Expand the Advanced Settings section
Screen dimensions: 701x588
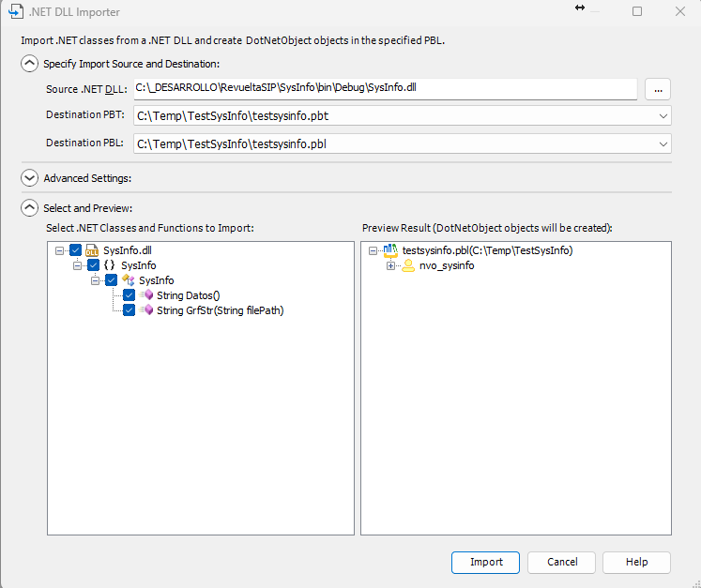[29, 178]
